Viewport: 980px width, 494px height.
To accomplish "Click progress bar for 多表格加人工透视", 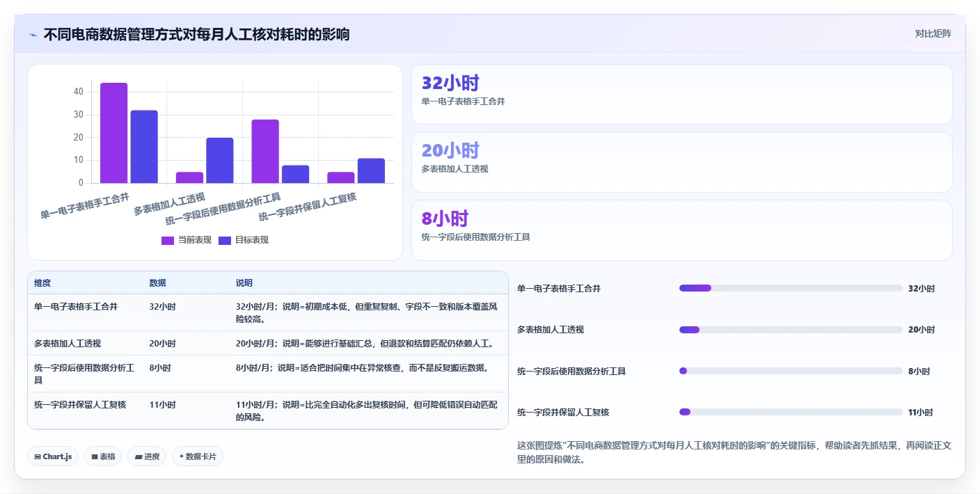I will 791,330.
